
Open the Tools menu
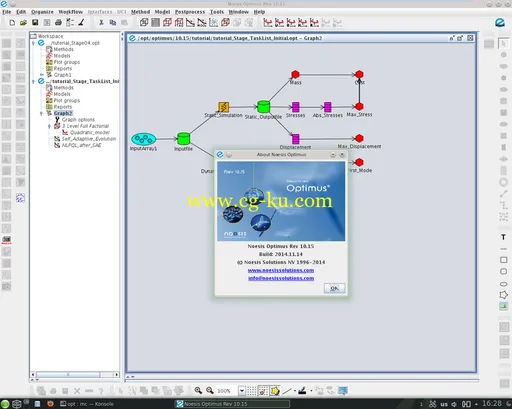coord(217,12)
